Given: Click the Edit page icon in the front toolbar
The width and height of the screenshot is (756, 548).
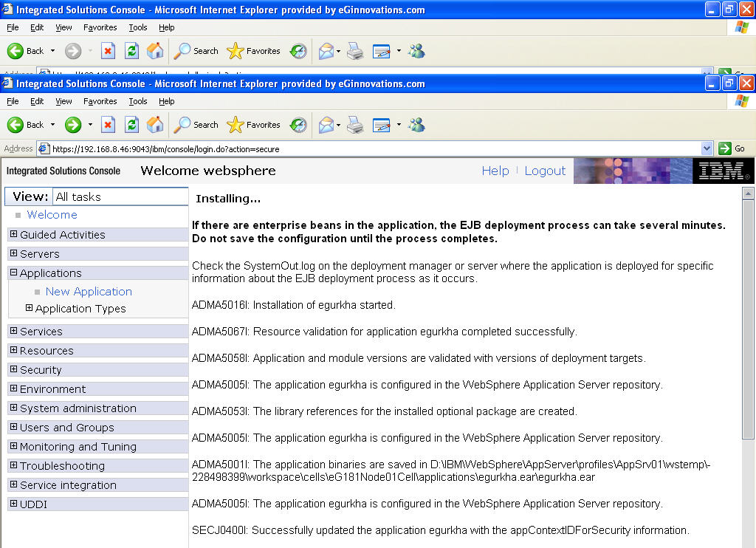Looking at the screenshot, I should click(382, 125).
